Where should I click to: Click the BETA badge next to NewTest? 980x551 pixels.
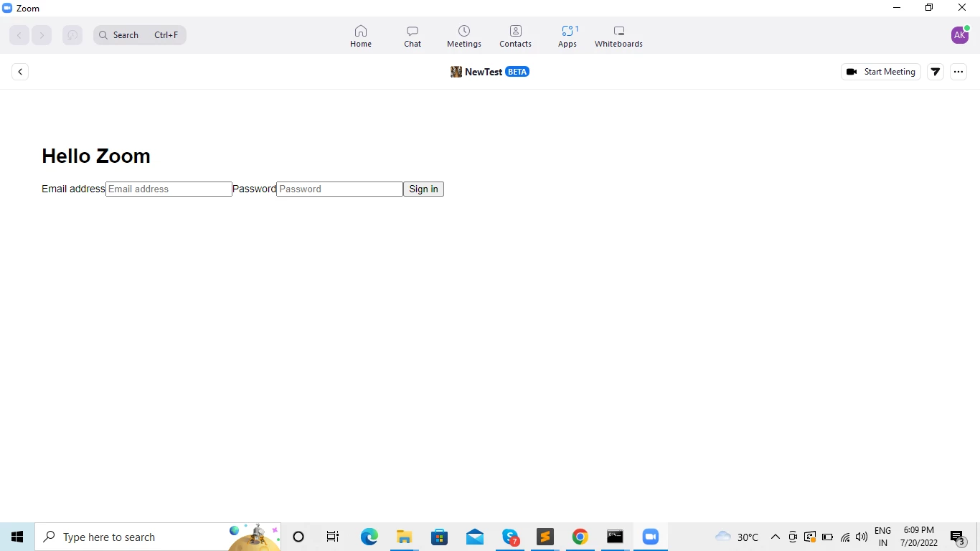click(x=517, y=72)
